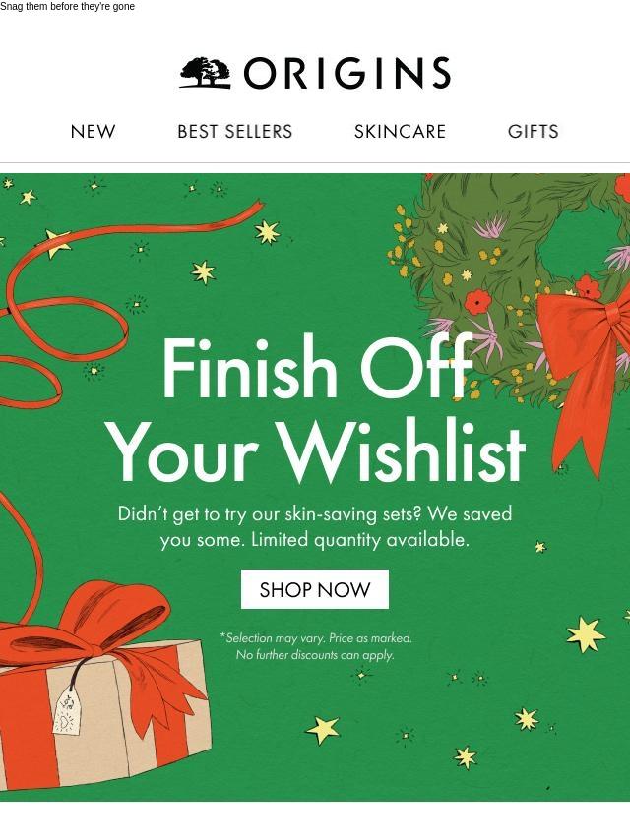Viewport: 630px width, 840px height.
Task: Open the GIFTS navigation link
Action: 533,131
